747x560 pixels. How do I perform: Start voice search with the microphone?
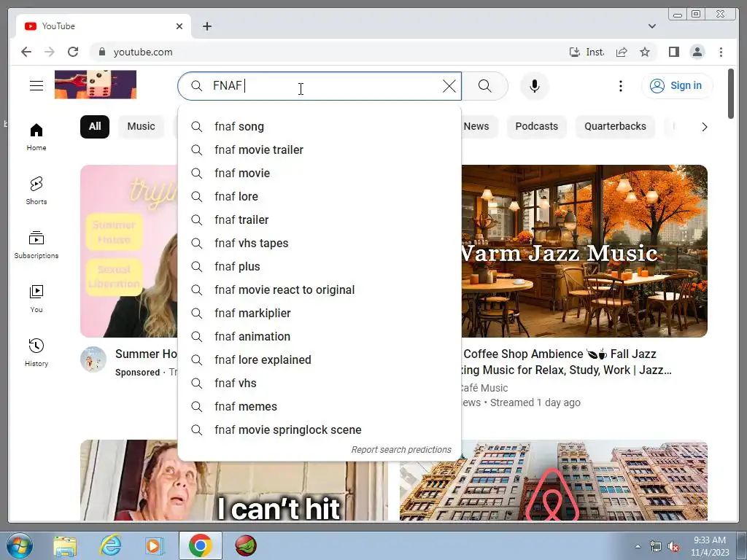tap(535, 86)
